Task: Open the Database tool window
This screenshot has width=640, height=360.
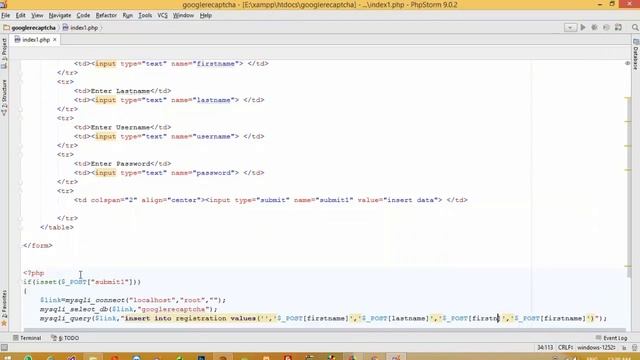Action: [x=636, y=55]
